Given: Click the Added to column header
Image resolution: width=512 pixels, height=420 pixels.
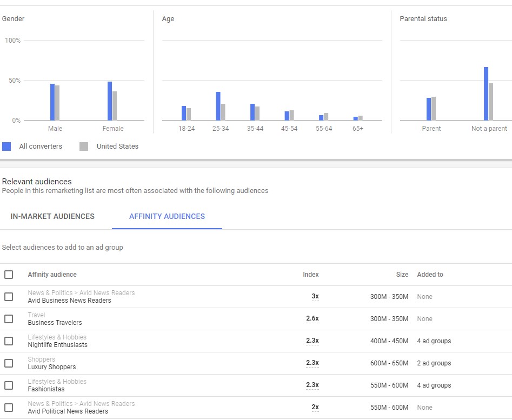Looking at the screenshot, I should pos(430,275).
